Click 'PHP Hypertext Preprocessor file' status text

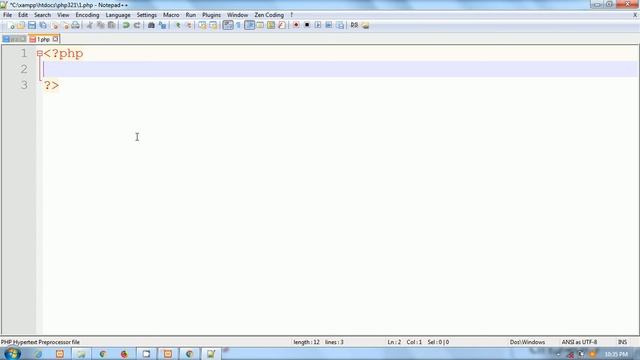(x=40, y=342)
